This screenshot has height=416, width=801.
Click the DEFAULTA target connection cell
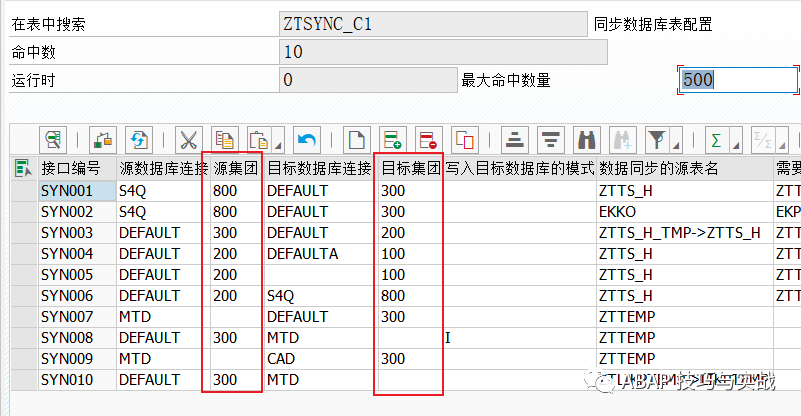321,253
